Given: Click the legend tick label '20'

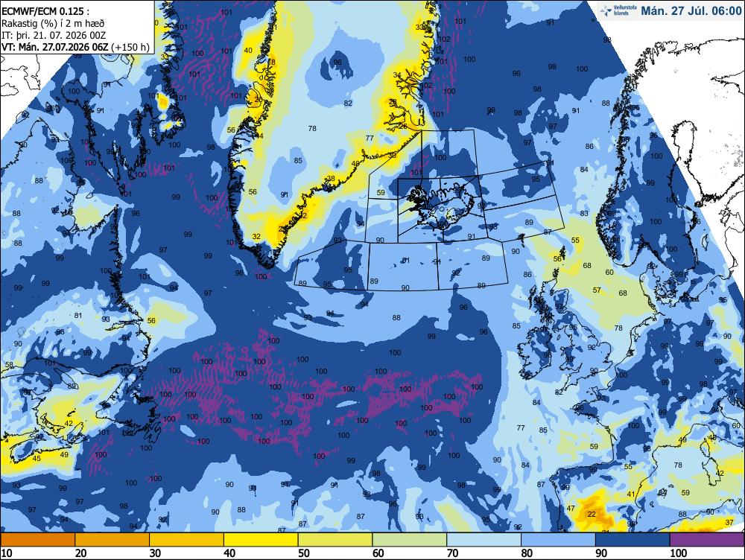Looking at the screenshot, I should point(80,553).
